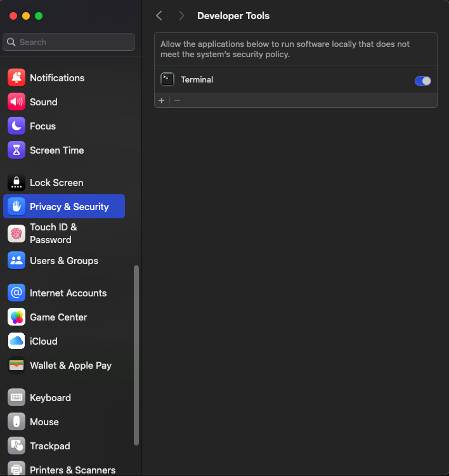
Task: Click the Terminal app name text
Action: click(197, 79)
